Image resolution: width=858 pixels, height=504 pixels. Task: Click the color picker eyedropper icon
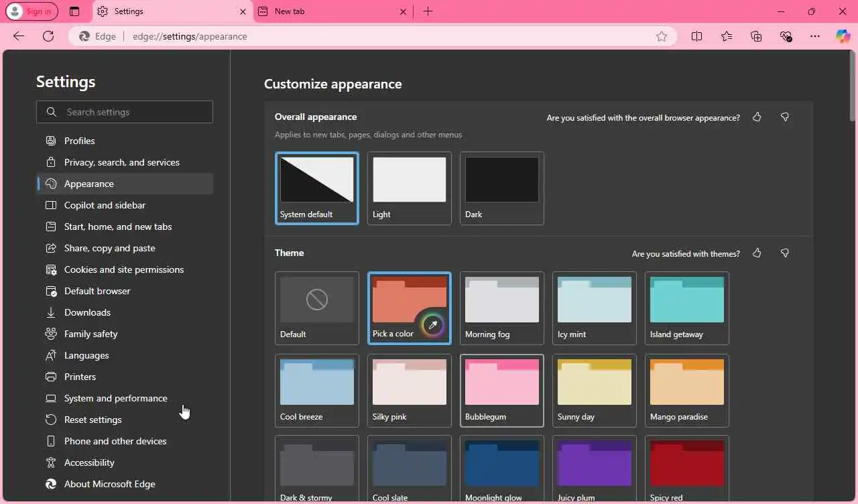[x=432, y=326]
